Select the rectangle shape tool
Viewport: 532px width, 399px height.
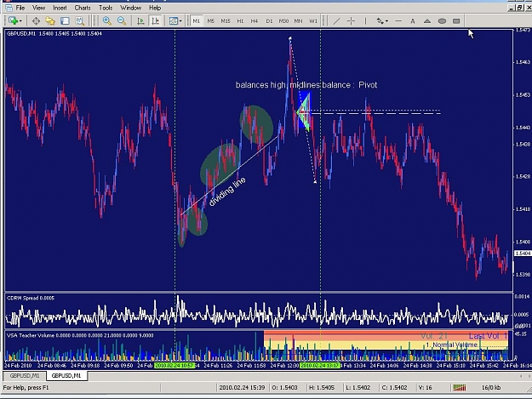456,21
